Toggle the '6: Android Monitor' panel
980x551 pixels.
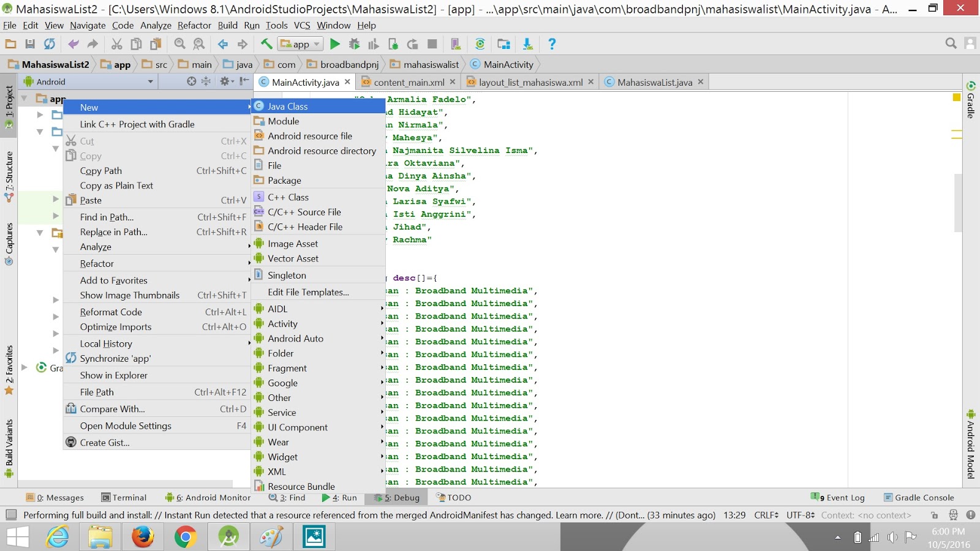pyautogui.click(x=208, y=497)
